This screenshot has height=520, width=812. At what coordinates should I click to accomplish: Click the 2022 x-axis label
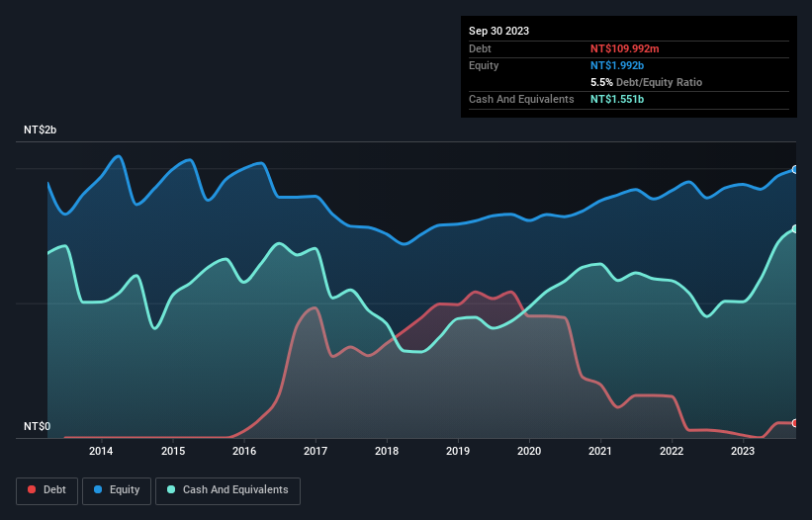[672, 451]
